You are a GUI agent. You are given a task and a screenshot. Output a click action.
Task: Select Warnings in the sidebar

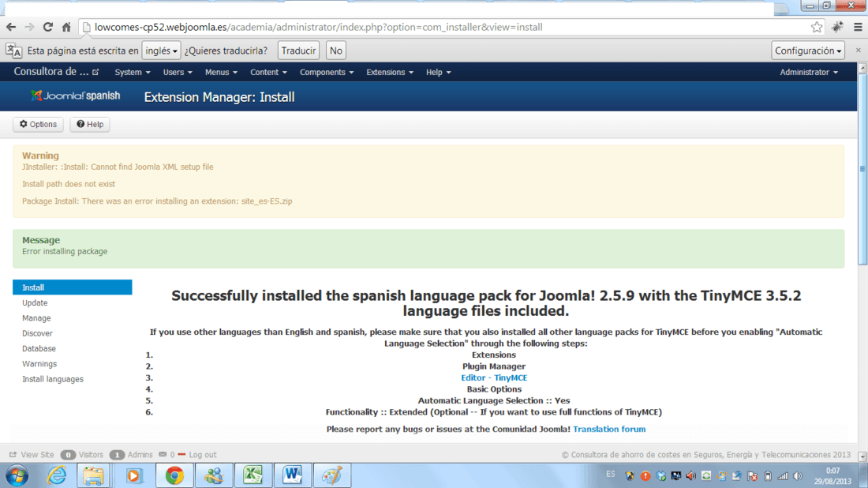click(39, 364)
